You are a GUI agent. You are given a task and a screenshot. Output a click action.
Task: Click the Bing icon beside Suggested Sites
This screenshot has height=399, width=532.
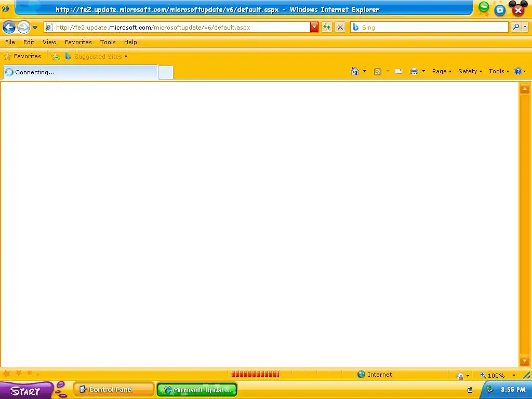tap(68, 56)
